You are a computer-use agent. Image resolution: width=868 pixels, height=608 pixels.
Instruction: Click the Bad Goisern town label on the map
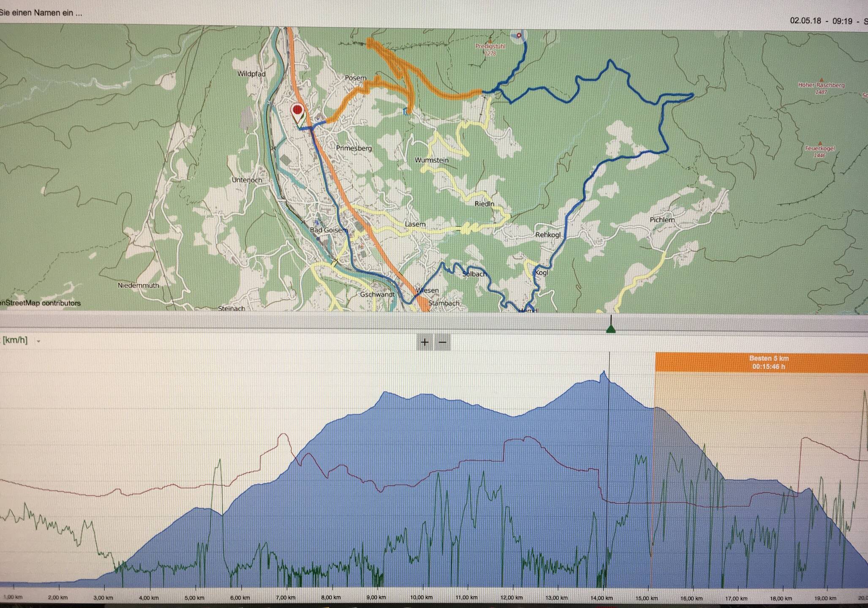point(329,230)
